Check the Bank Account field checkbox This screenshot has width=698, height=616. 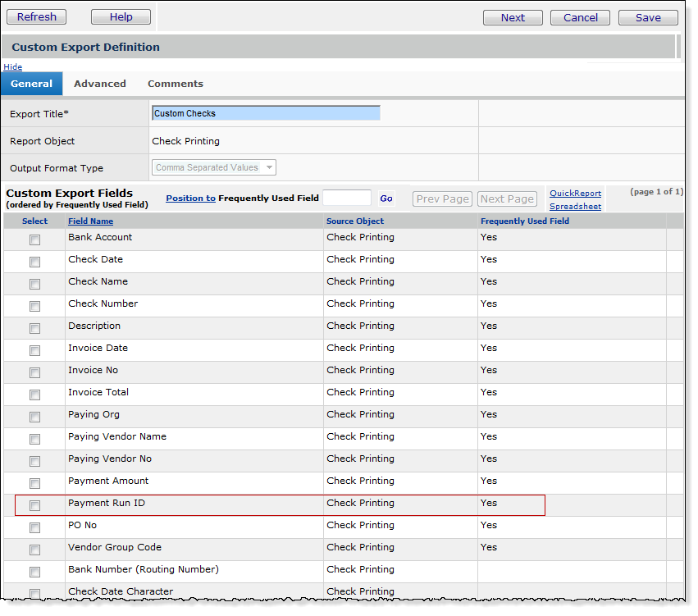tap(34, 240)
